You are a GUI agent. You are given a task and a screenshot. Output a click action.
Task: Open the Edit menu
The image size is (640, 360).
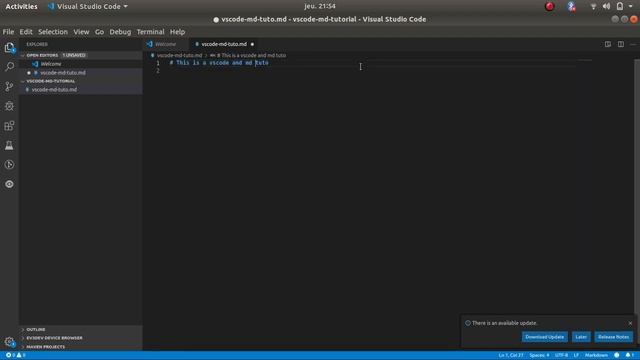[26, 32]
